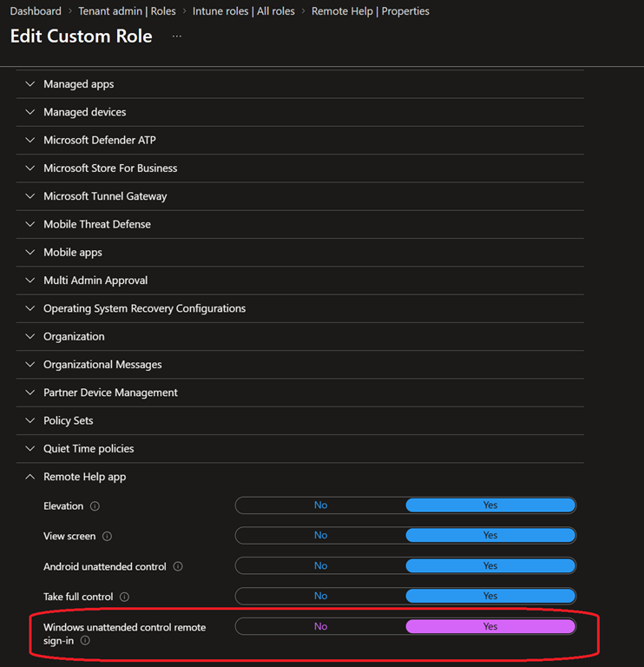This screenshot has width=644, height=667.
Task: Open the ellipsis menu beside Edit Custom Role
Action: 177,36
